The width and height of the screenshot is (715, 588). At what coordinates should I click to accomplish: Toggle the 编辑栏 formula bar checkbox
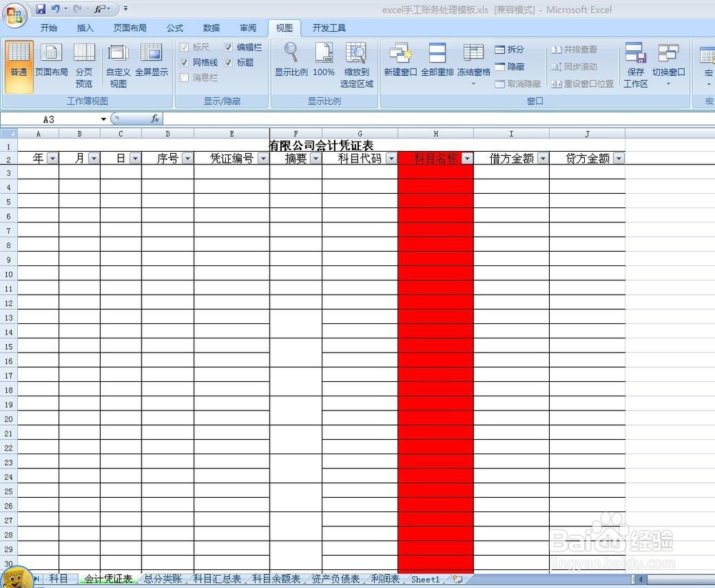coord(229,47)
